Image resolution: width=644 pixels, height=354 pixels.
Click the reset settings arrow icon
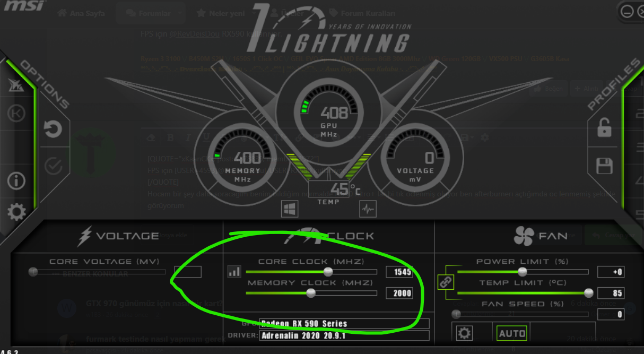tap(53, 129)
